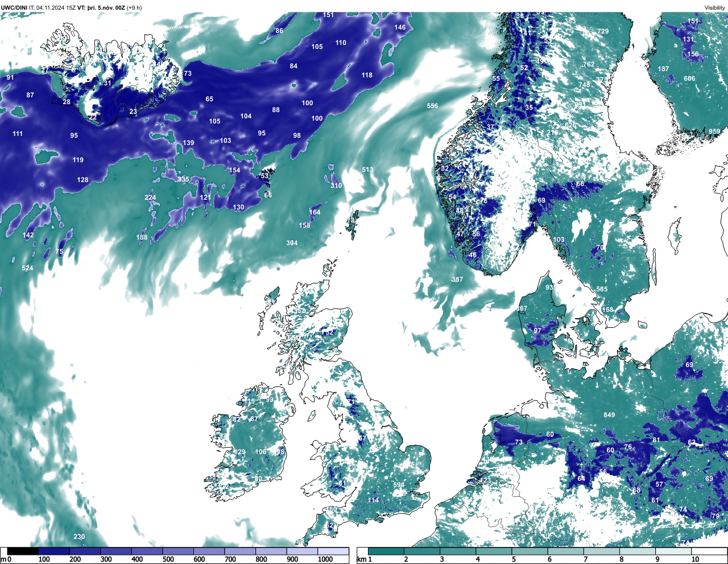Click the value 119
This screenshot has height=564, width=728.
point(78,160)
